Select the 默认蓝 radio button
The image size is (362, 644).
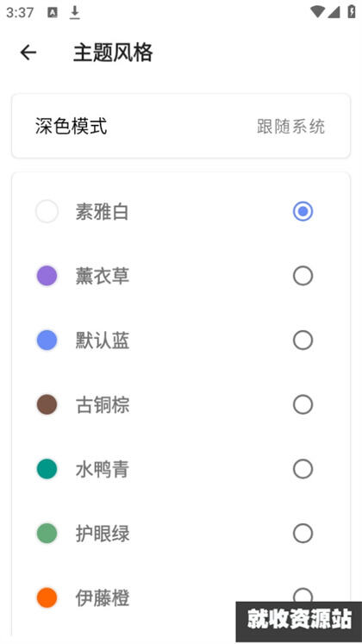pos(303,340)
